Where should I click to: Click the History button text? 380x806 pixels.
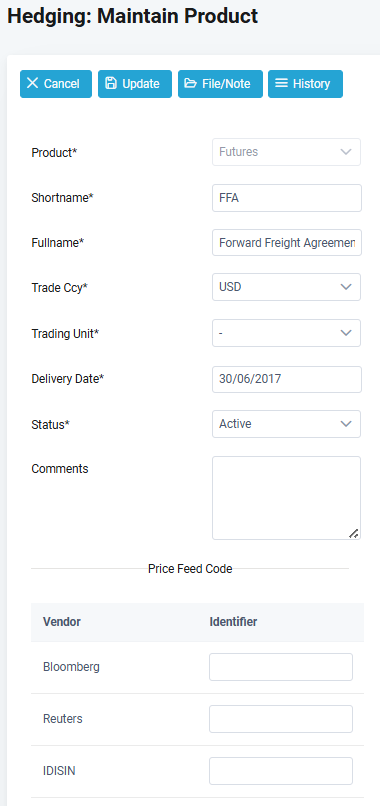click(311, 84)
